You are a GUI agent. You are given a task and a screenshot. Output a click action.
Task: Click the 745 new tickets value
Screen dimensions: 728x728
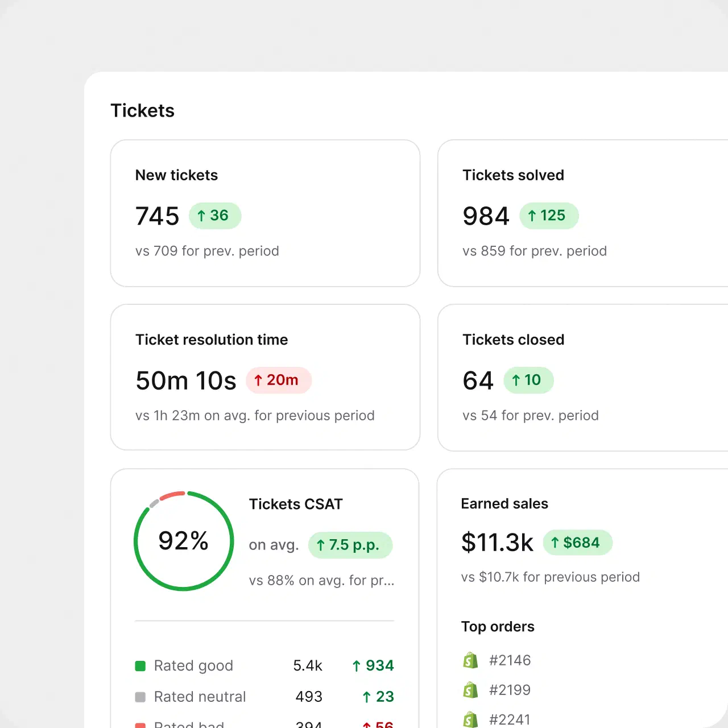(x=157, y=216)
